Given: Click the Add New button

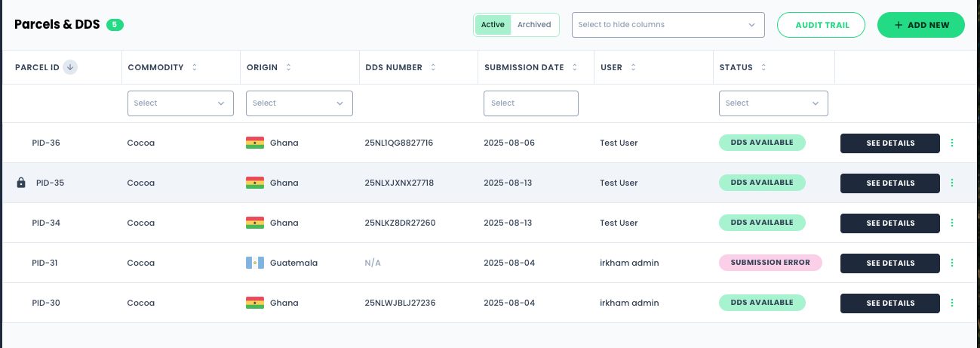Looking at the screenshot, I should (x=921, y=25).
